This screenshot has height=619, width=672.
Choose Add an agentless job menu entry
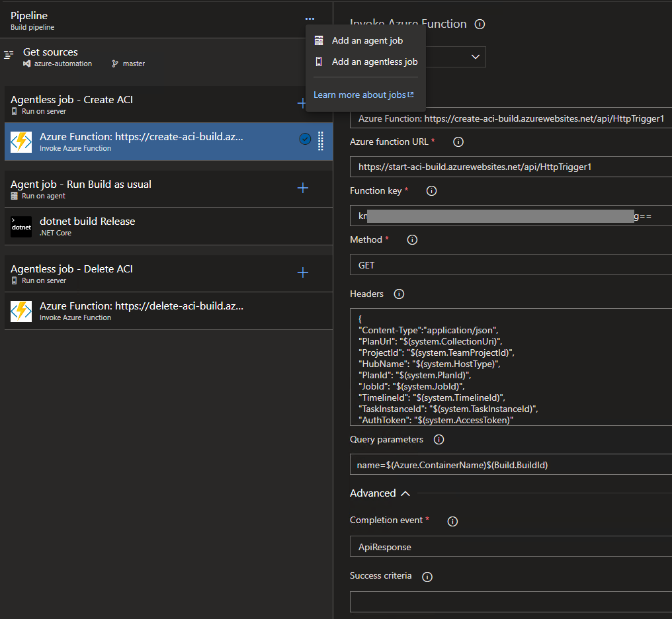click(366, 62)
